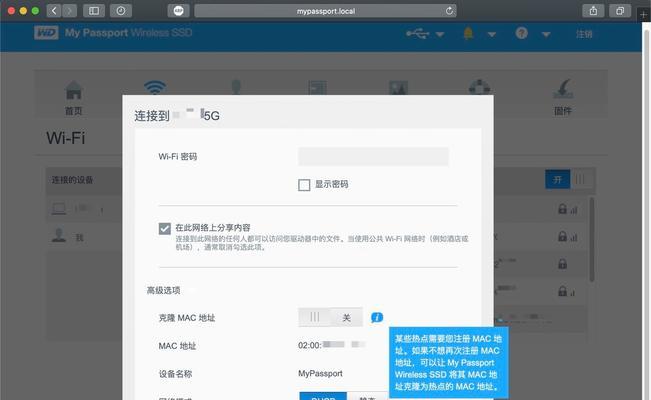Viewport: 651px width, 400px height.
Task: Go forward with Safari's forward arrow
Action: 69,11
